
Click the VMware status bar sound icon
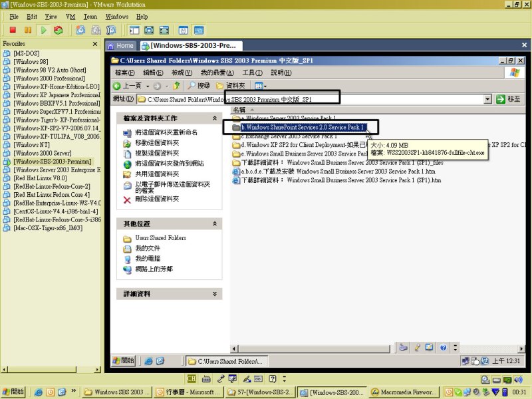tap(518, 380)
